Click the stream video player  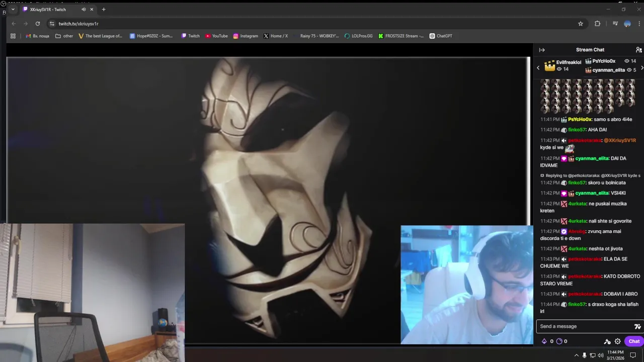pos(269,200)
